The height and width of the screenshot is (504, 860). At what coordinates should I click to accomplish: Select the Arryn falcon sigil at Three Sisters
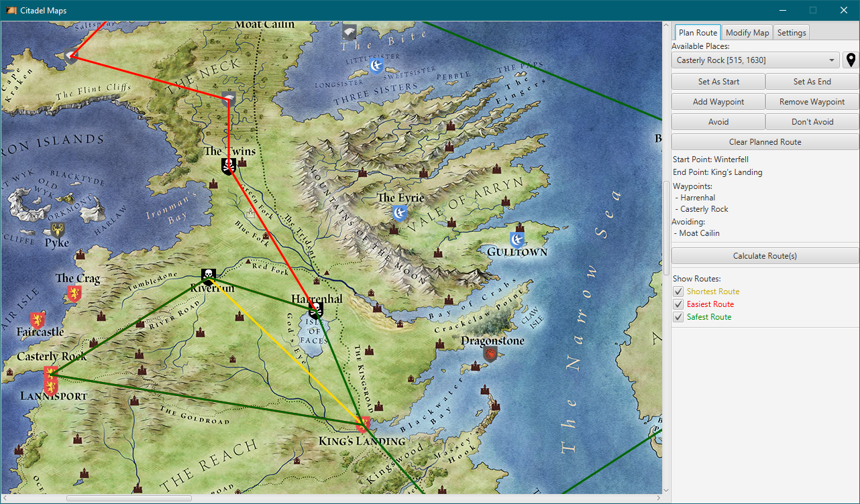tap(376, 65)
